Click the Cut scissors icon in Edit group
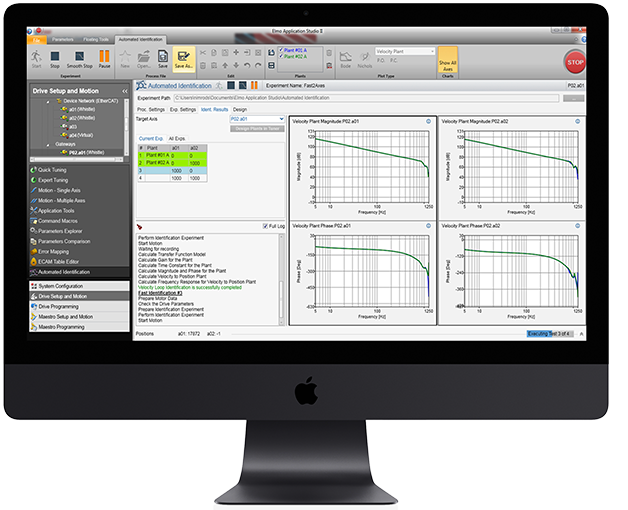 coord(203,52)
